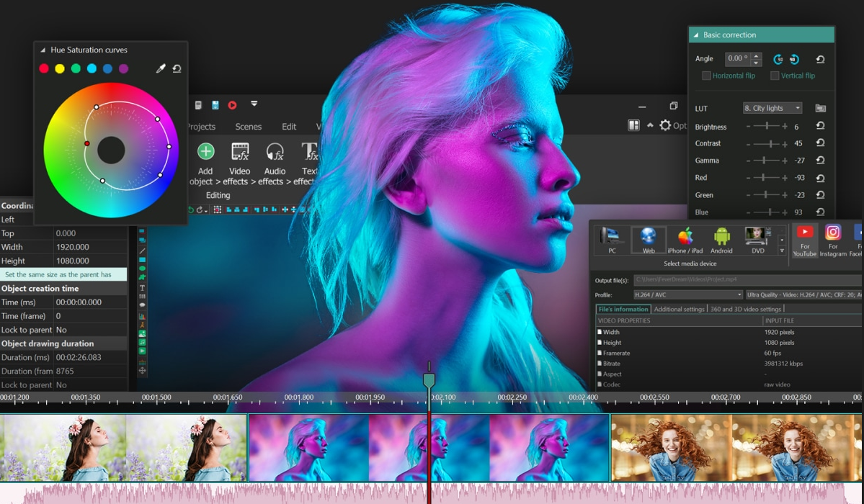Select the neon portrait clip on timeline
Image resolution: width=864 pixels, height=504 pixels.
[x=429, y=448]
